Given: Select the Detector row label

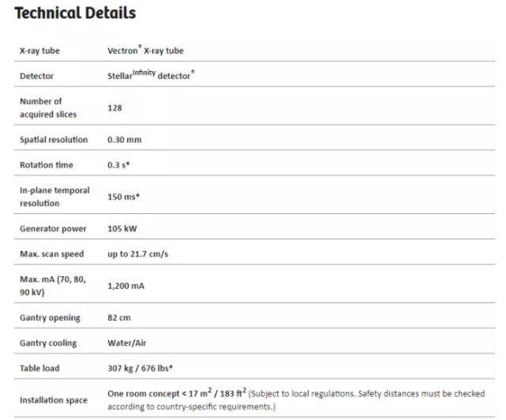Looking at the screenshot, I should pos(36,76).
